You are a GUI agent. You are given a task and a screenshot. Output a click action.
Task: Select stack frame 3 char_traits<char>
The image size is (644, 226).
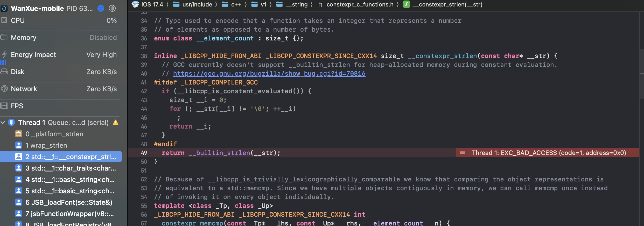[61, 168]
